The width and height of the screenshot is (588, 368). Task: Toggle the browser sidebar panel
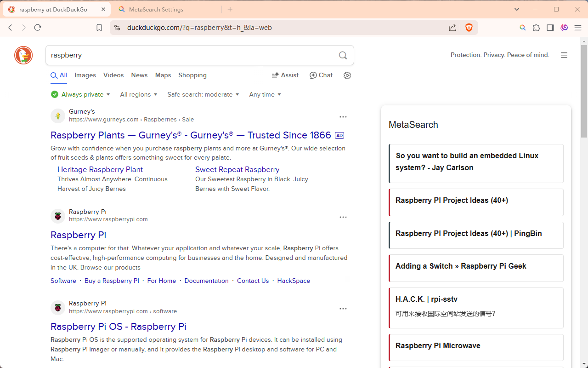tap(550, 28)
